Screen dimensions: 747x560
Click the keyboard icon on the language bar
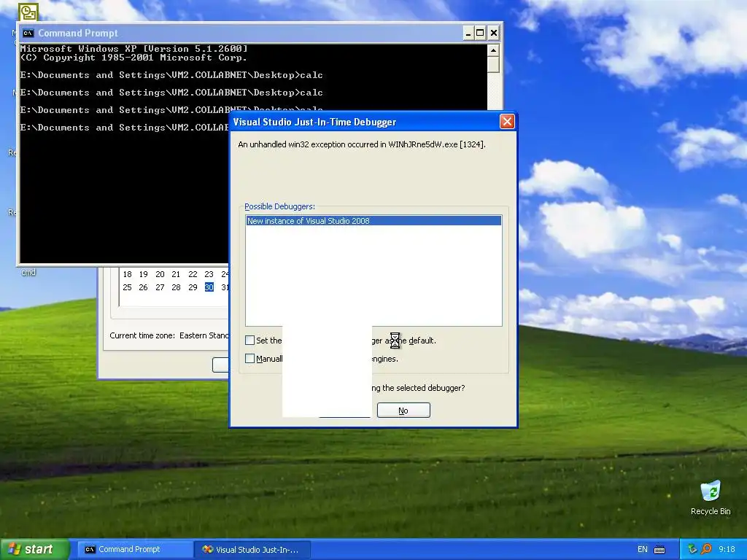pos(659,550)
